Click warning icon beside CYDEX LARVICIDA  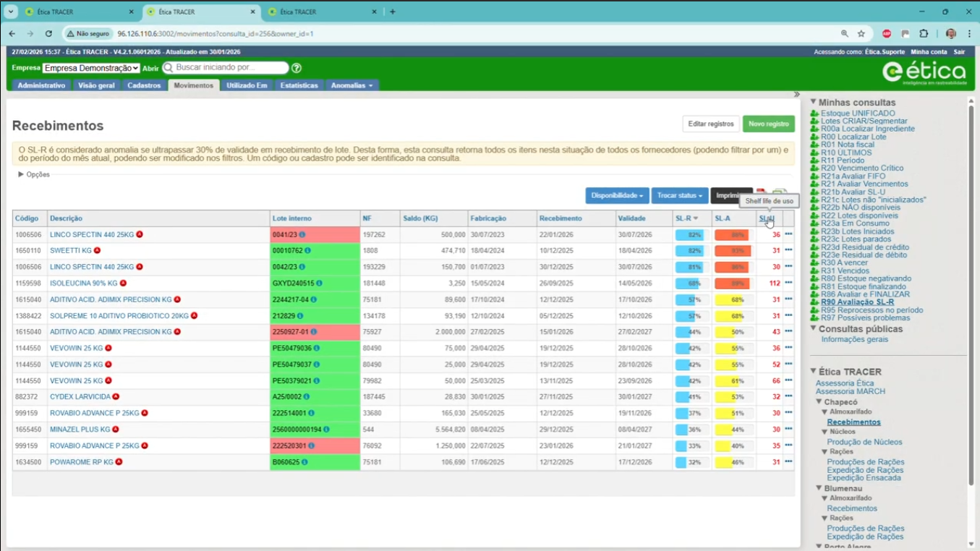[x=116, y=397]
